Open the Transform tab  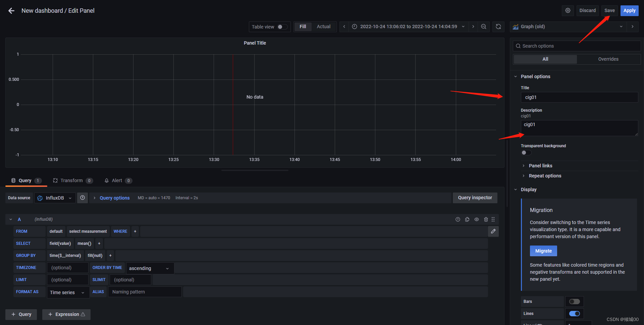pos(73,180)
